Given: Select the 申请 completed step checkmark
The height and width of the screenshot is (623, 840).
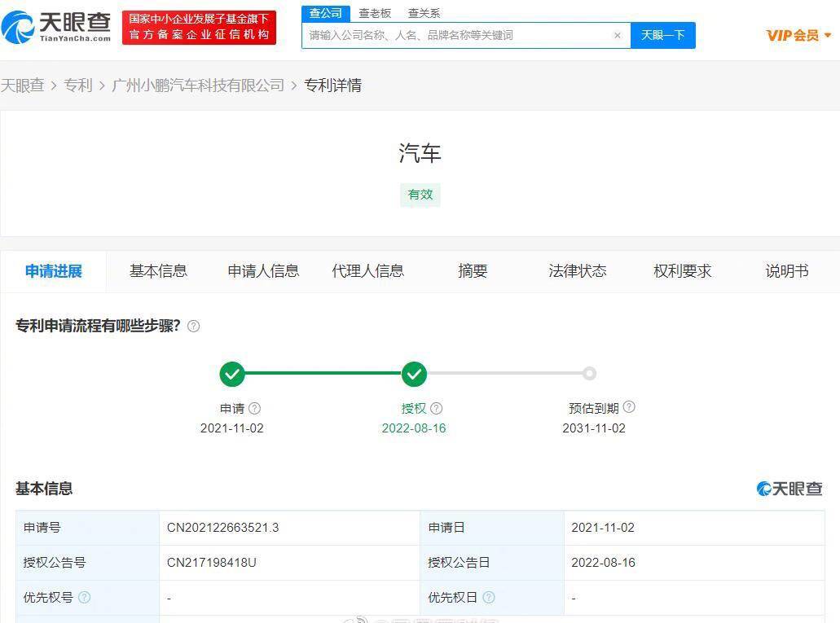Looking at the screenshot, I should click(x=232, y=374).
